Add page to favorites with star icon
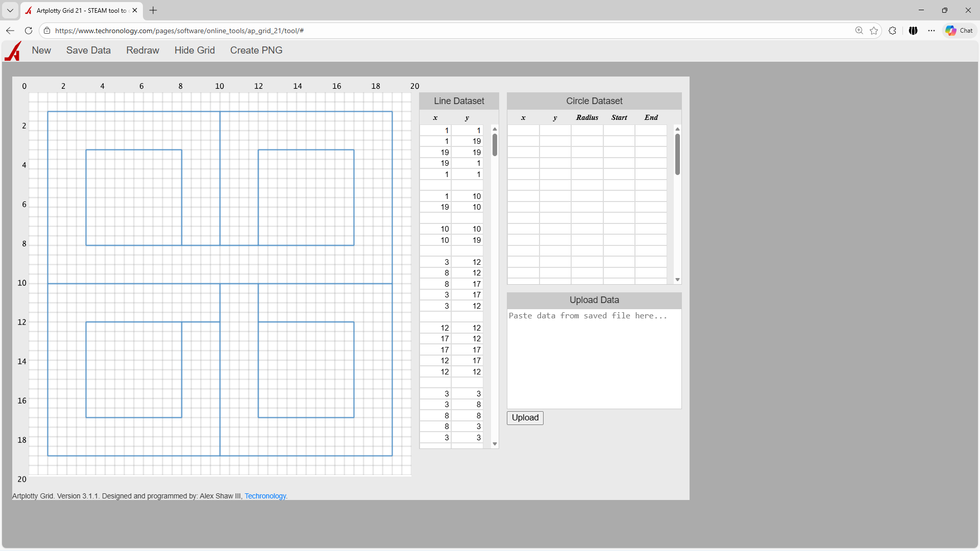Image resolution: width=980 pixels, height=551 pixels. click(874, 31)
